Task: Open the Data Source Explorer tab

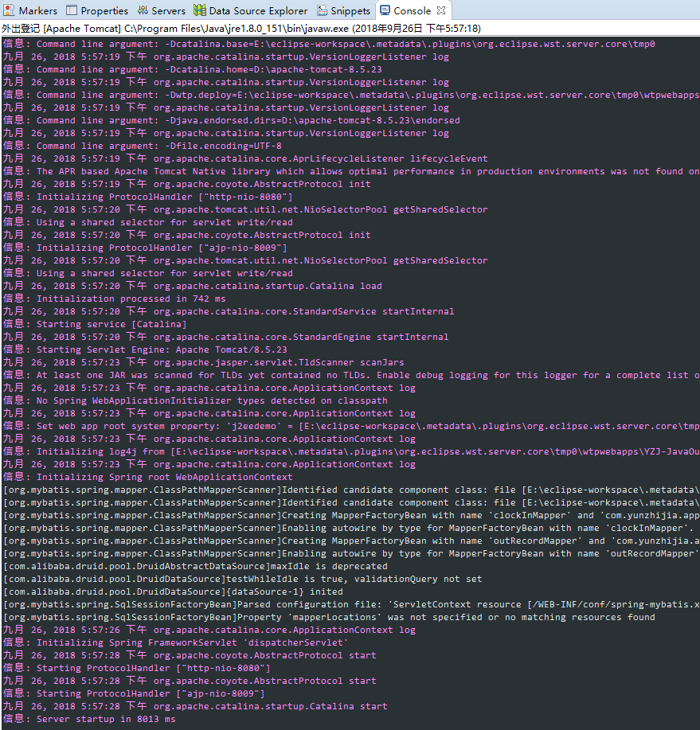Action: 258,11
